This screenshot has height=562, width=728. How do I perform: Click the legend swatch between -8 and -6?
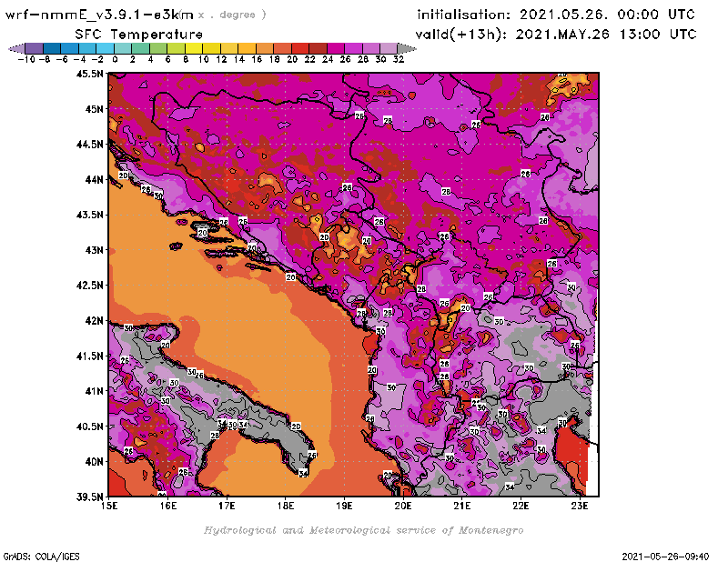point(53,49)
